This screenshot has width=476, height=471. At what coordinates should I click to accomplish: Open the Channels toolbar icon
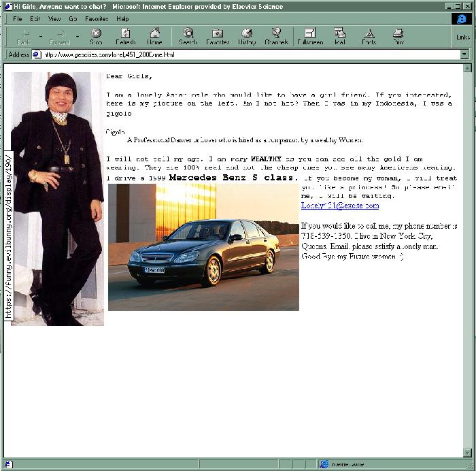276,37
